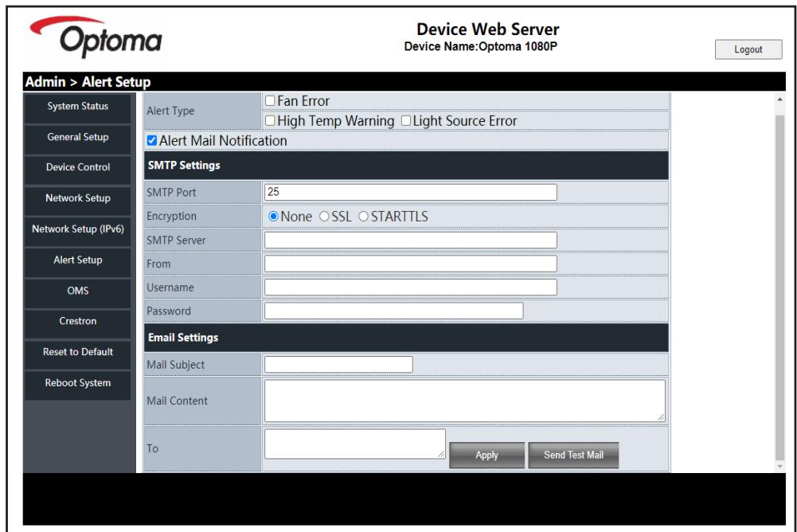Click the vertical scrollbar thumb

[779, 288]
